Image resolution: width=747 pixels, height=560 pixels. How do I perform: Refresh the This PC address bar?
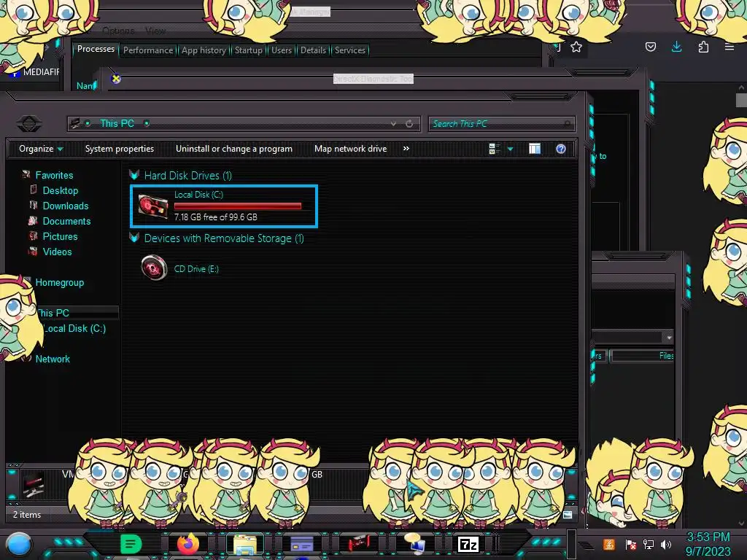click(409, 124)
